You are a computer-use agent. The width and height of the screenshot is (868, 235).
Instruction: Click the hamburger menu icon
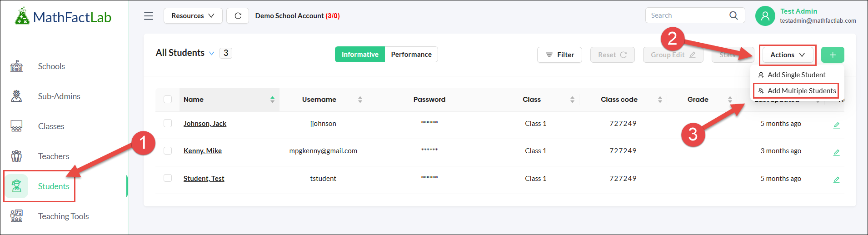click(149, 16)
